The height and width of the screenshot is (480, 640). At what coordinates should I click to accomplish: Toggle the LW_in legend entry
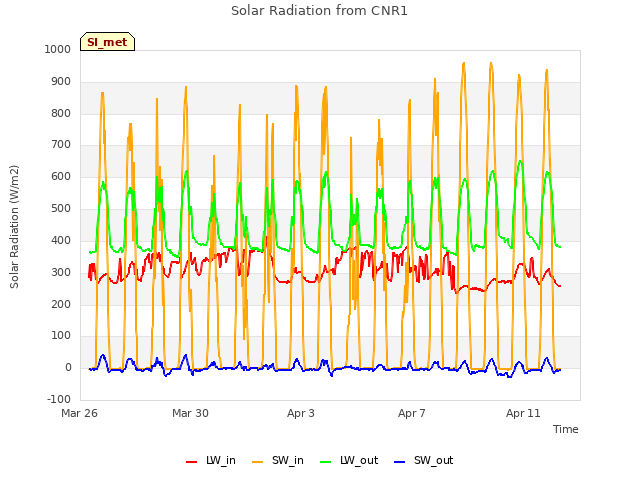pyautogui.click(x=211, y=460)
